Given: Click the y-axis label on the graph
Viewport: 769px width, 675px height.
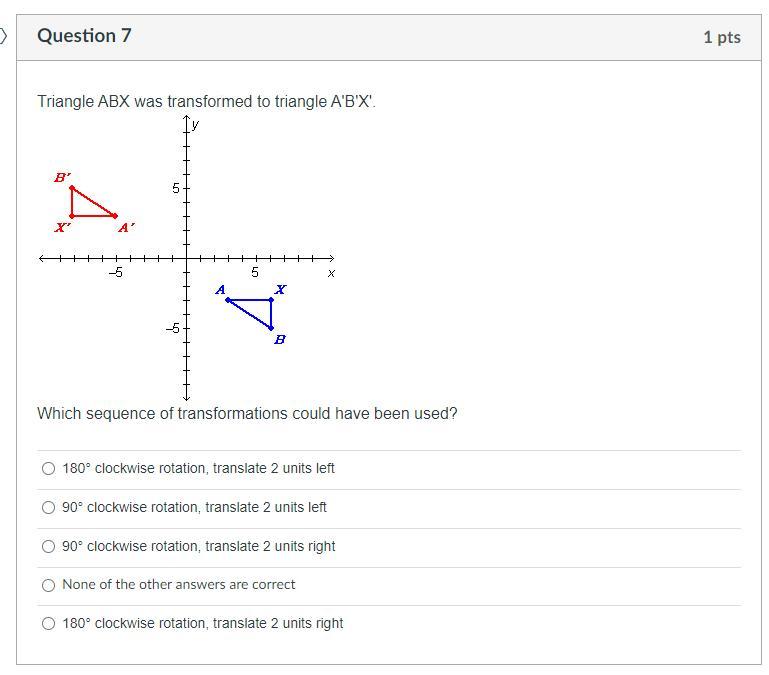Looking at the screenshot, I should coord(196,124).
